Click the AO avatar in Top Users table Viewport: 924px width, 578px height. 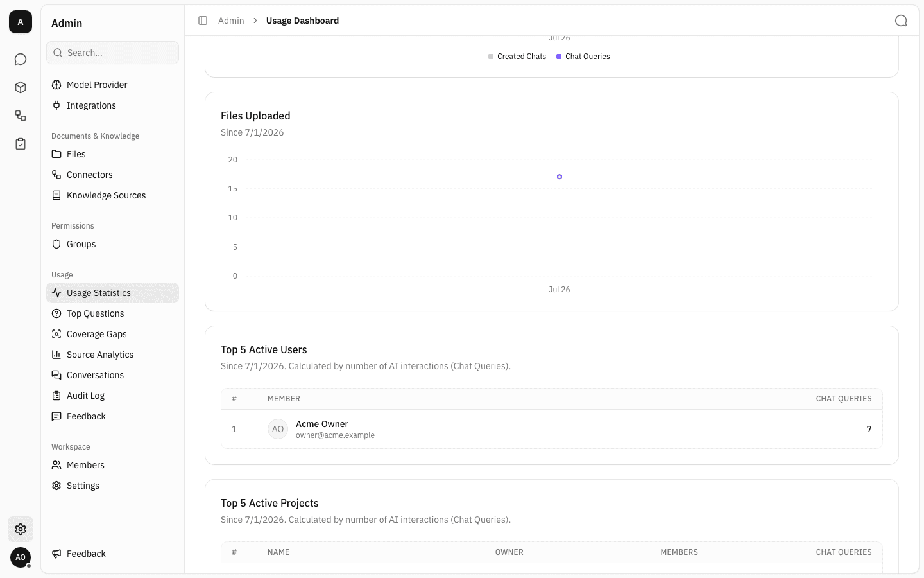(x=278, y=429)
